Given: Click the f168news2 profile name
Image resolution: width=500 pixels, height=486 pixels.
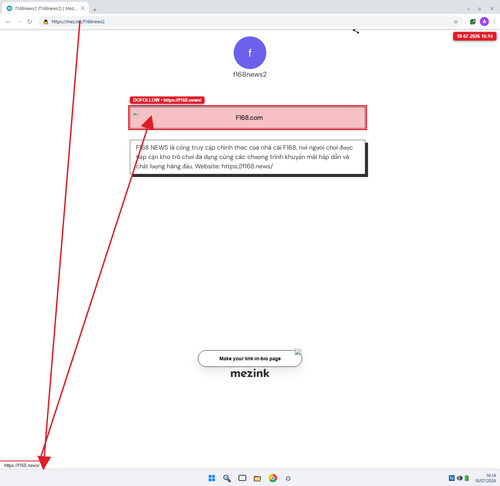Looking at the screenshot, I should coord(250,74).
